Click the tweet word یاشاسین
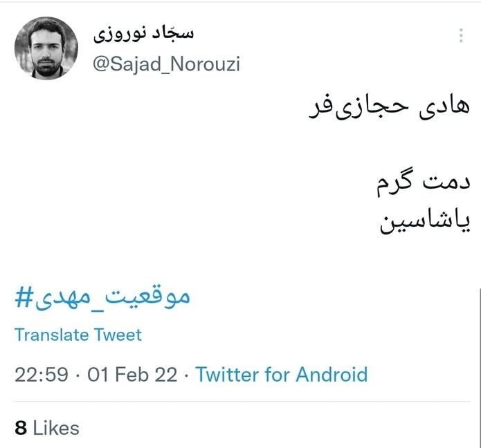 tap(426, 222)
